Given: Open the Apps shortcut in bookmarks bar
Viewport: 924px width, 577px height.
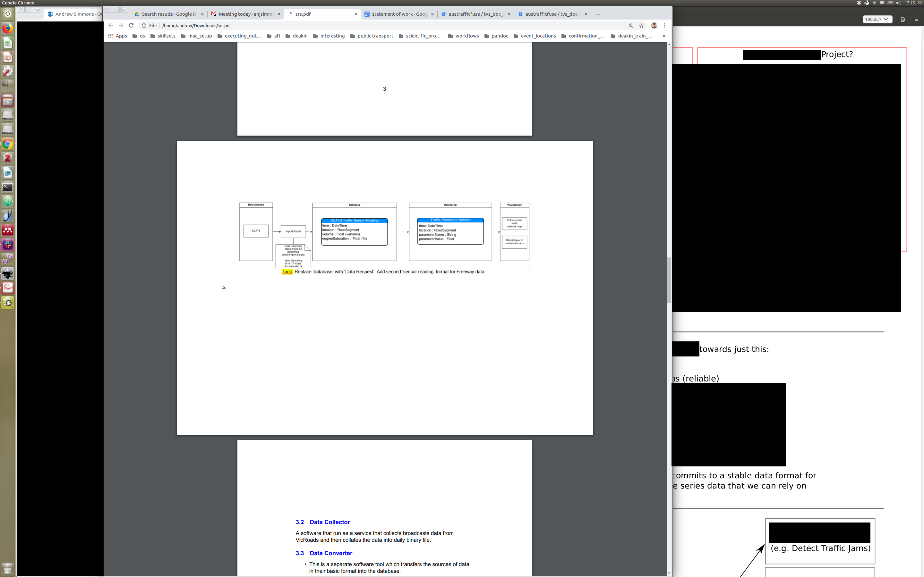Looking at the screenshot, I should 118,36.
